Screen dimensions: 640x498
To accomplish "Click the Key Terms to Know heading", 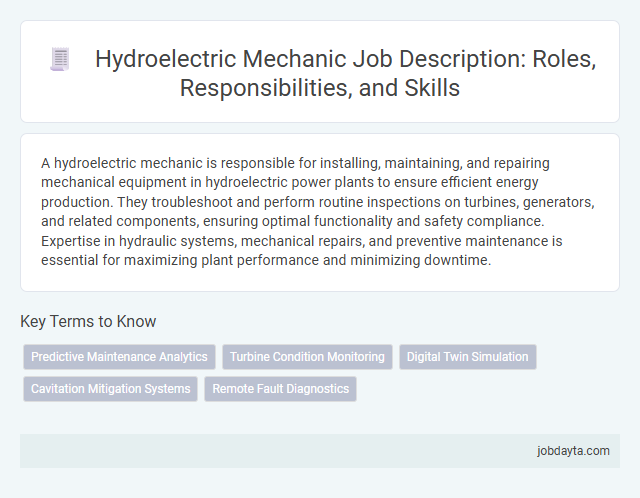I will coord(88,321).
